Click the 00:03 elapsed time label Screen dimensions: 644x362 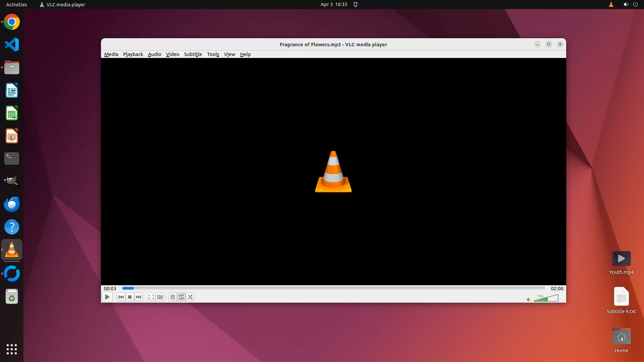(110, 289)
